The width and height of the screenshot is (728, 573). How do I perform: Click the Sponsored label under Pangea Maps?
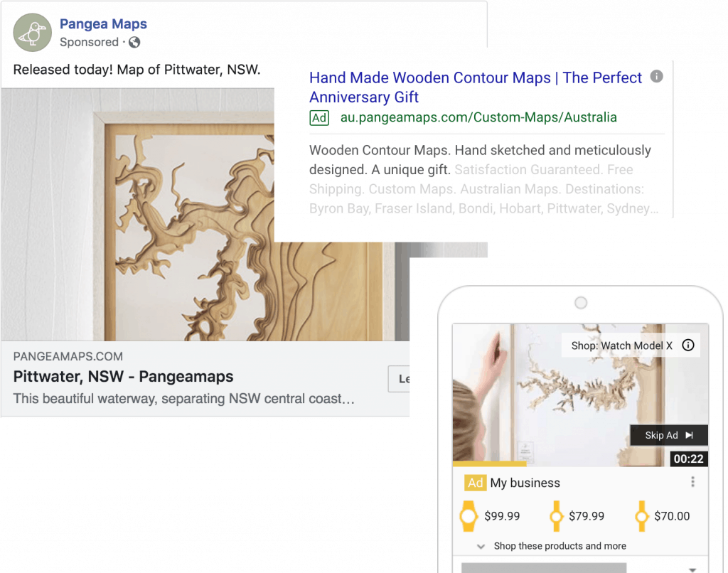tap(89, 42)
